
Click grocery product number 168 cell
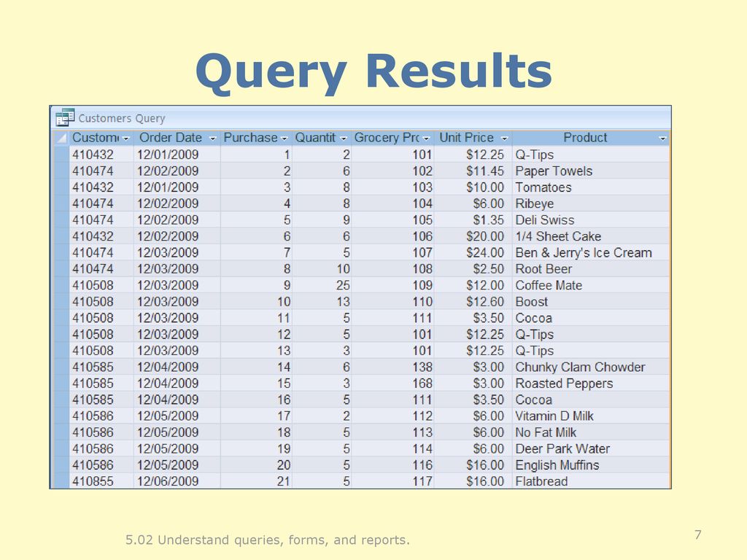[x=392, y=384]
